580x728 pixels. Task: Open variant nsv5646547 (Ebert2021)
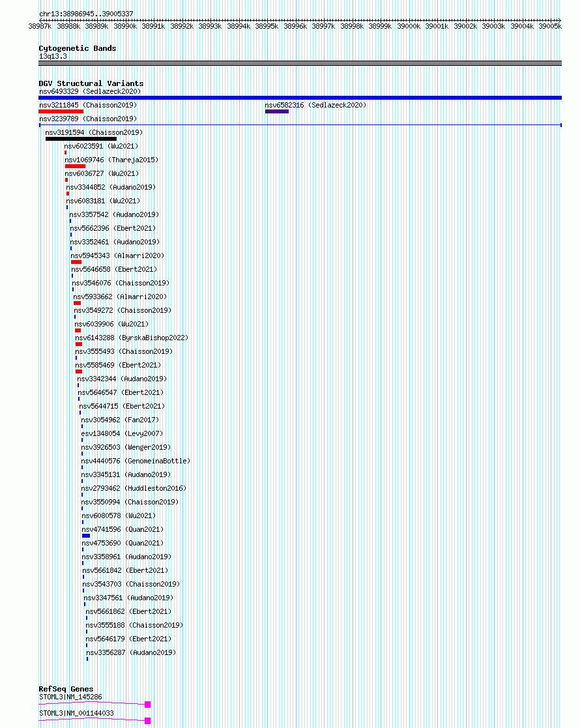121,393
